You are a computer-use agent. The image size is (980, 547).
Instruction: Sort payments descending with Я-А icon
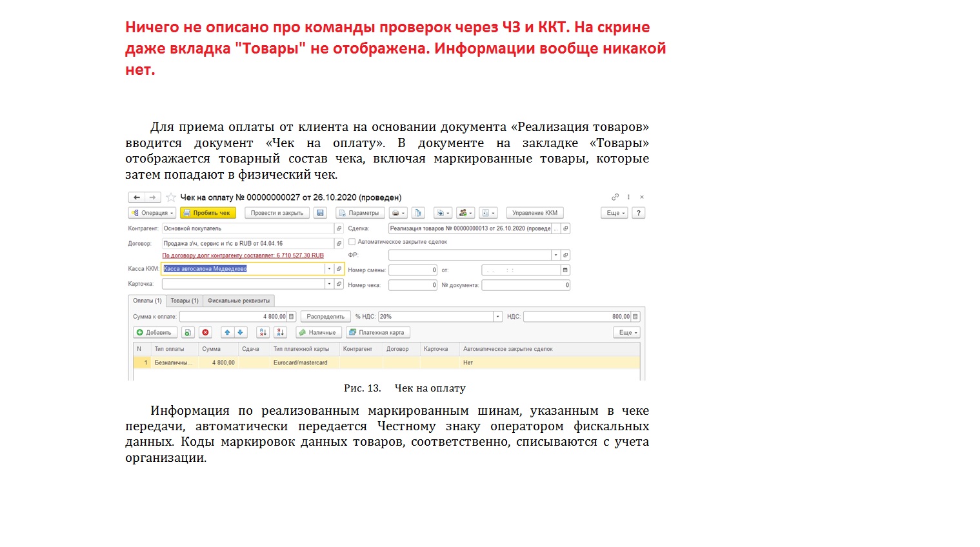pos(280,333)
